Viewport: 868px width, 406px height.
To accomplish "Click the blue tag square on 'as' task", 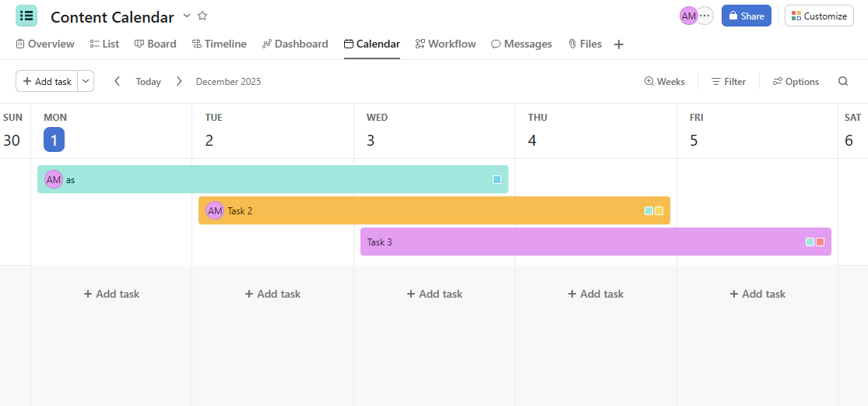I will [497, 179].
